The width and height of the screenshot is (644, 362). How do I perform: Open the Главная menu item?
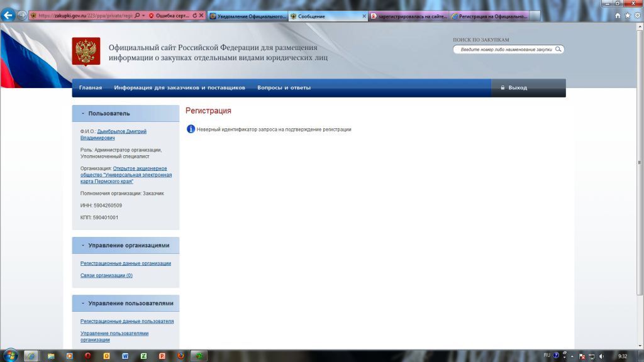(91, 88)
